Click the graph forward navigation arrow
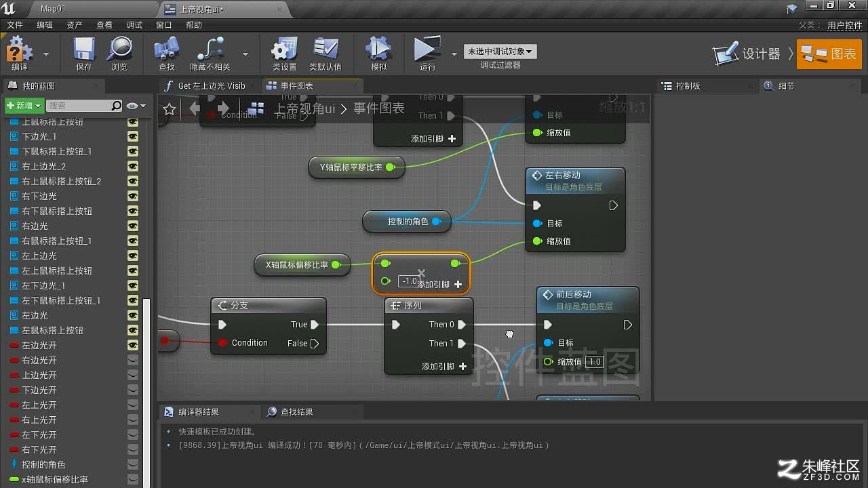The width and height of the screenshot is (868, 488). [223, 108]
